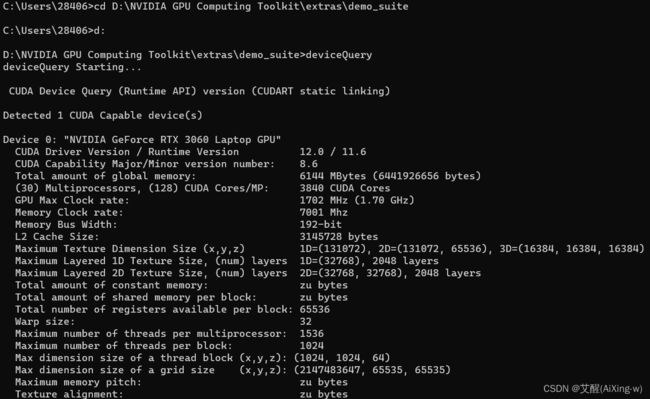Click the '(2147483647, 65535, 65535)' grid size

click(372, 370)
